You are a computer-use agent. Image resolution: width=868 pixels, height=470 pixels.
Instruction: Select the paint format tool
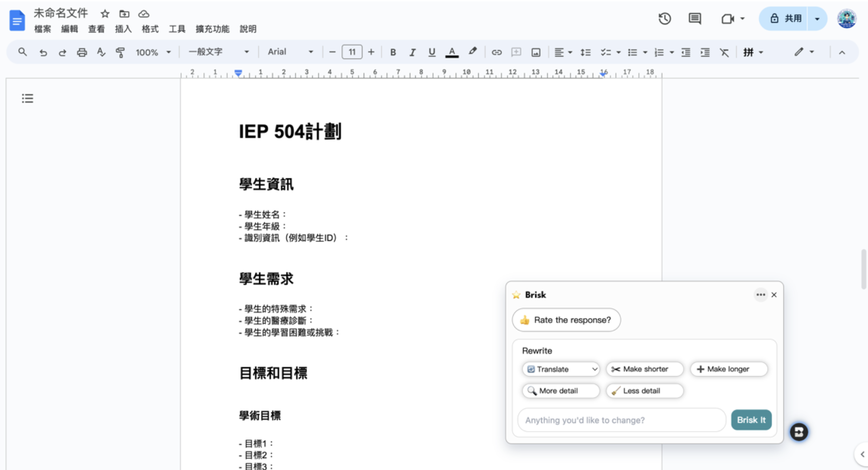click(x=120, y=52)
